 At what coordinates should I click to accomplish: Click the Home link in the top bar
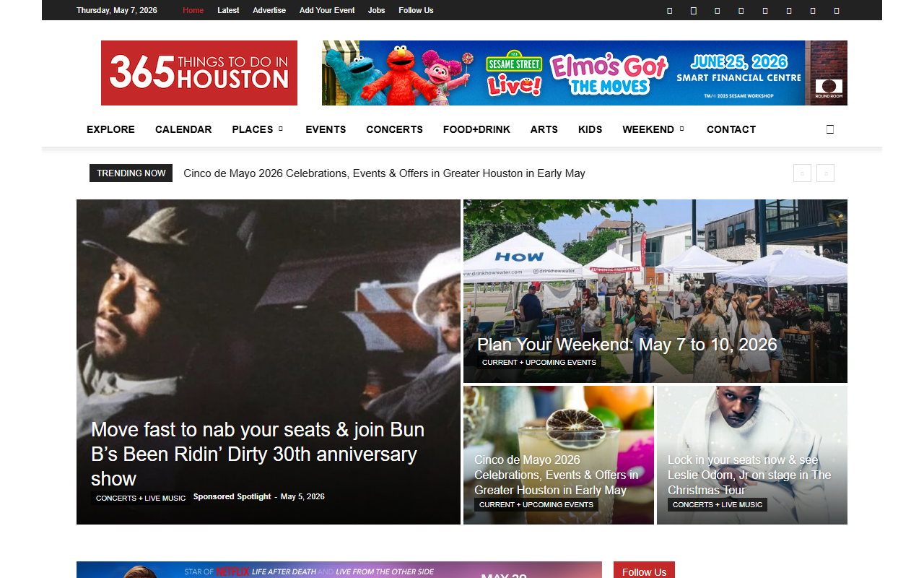(x=193, y=10)
